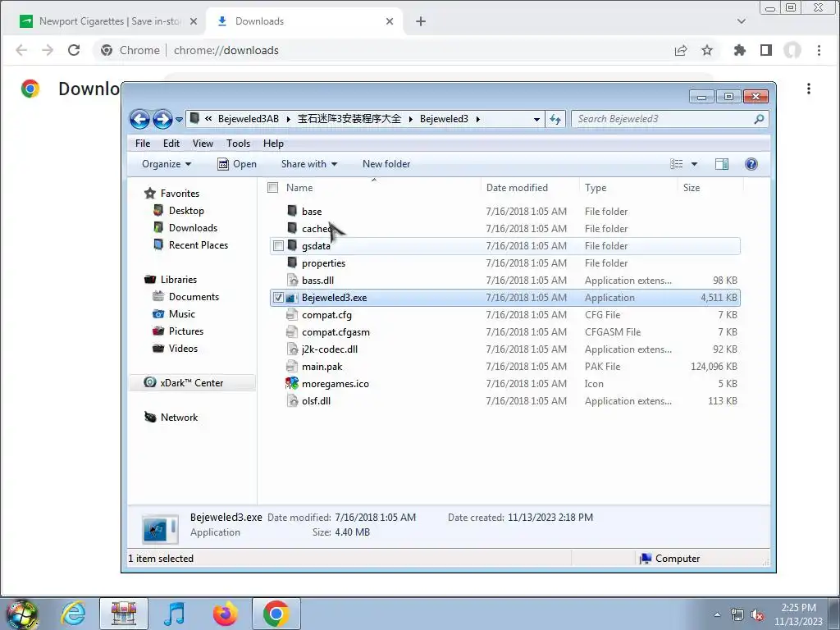Expand the Organize dropdown
Screen dimensions: 840x630
pos(166,164)
